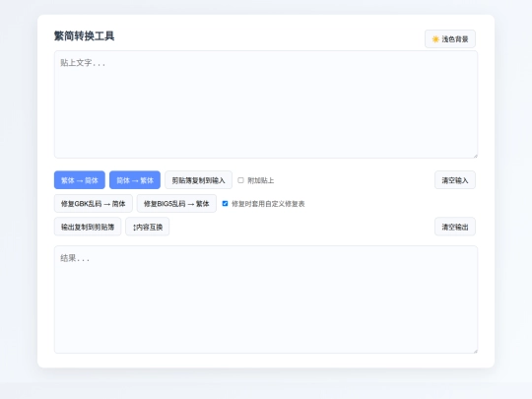Click the 清空输出 button
The height and width of the screenshot is (399, 532).
pyautogui.click(x=454, y=227)
